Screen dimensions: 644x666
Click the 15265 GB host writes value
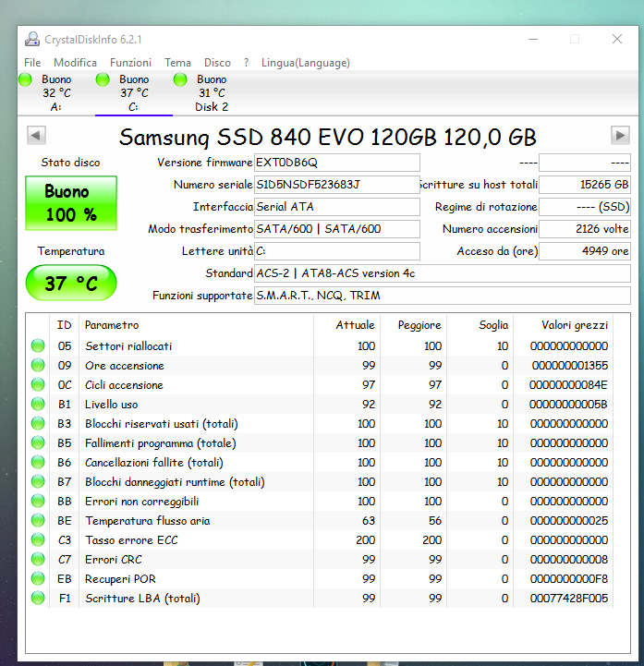(x=585, y=185)
